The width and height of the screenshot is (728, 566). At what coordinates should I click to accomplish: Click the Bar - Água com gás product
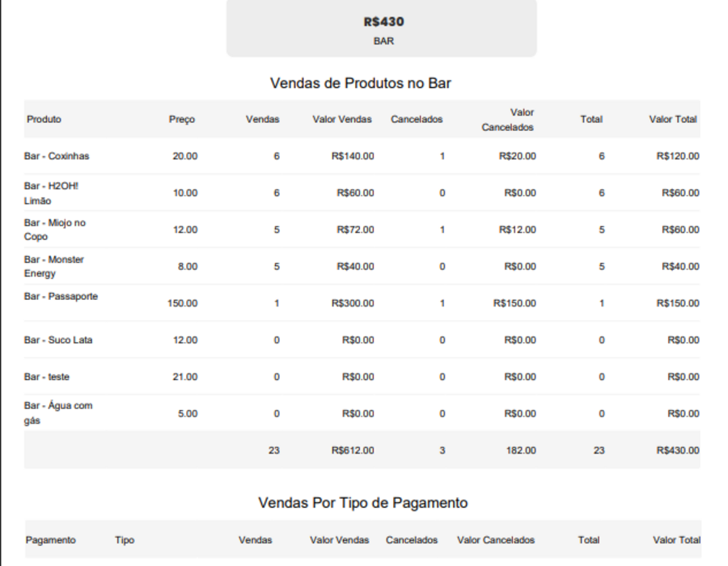[x=58, y=413]
